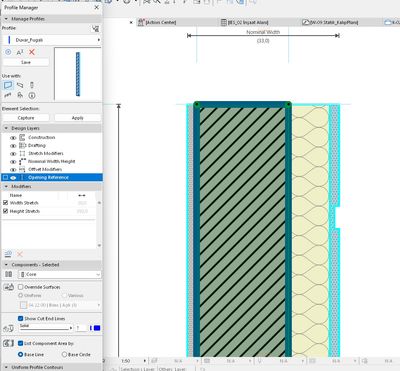Select the Wall use-with icon
This screenshot has width=400, height=371.
8,85
